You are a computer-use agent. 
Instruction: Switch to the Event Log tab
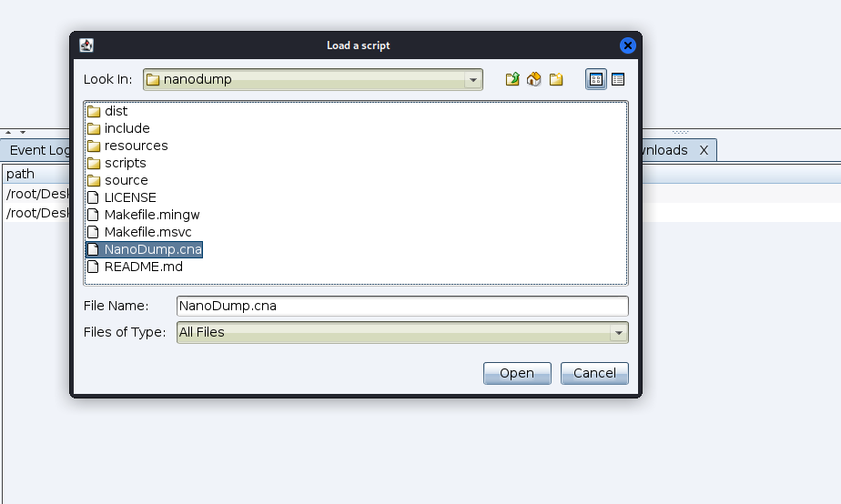coord(38,150)
